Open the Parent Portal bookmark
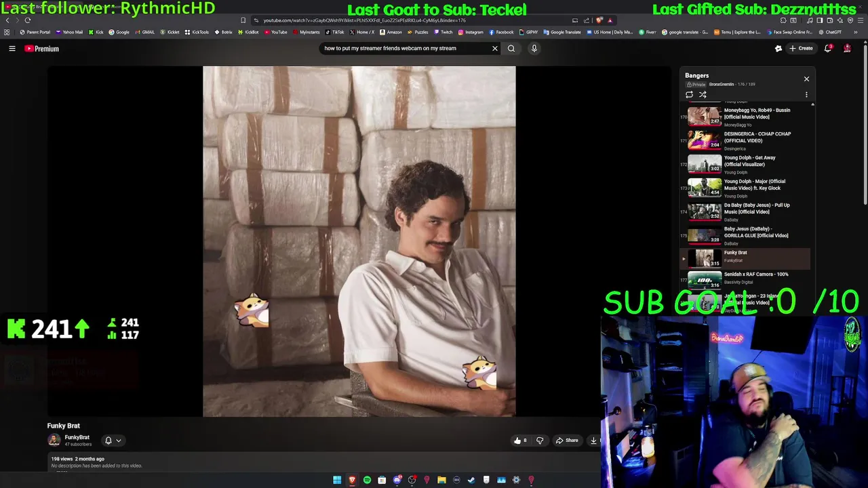The width and height of the screenshot is (868, 488). (35, 32)
